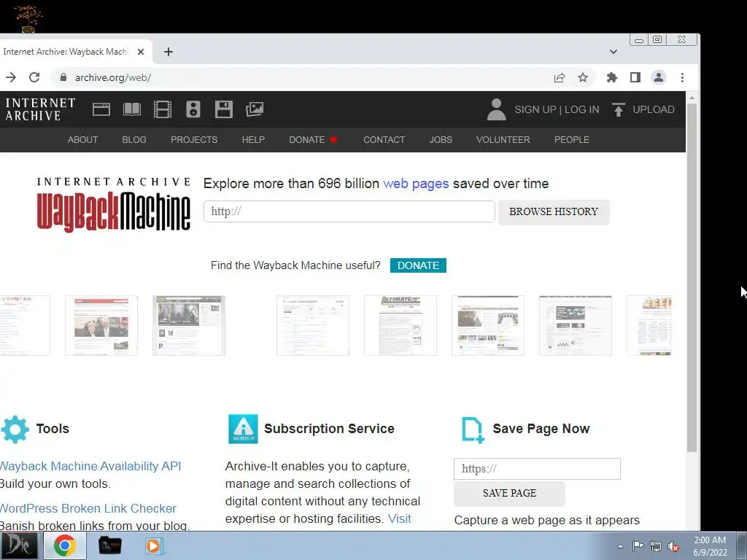Follow the Visit link for Archive-It

(399, 518)
